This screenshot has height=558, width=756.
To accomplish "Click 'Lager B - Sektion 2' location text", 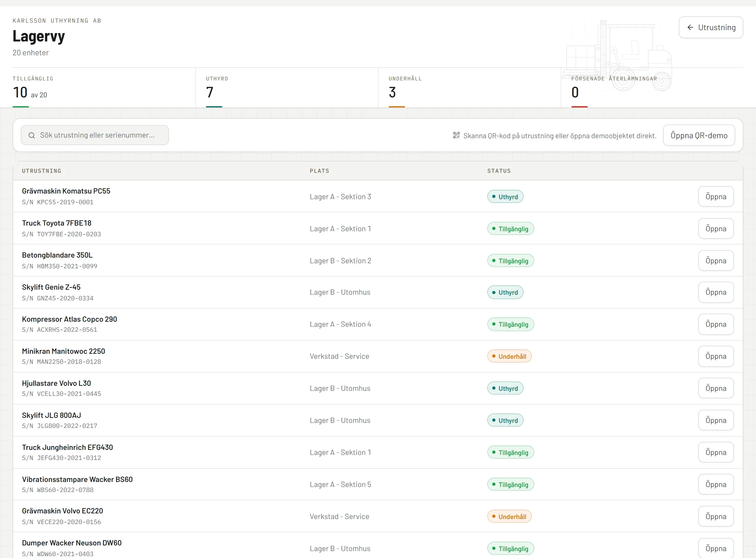I will pos(340,261).
